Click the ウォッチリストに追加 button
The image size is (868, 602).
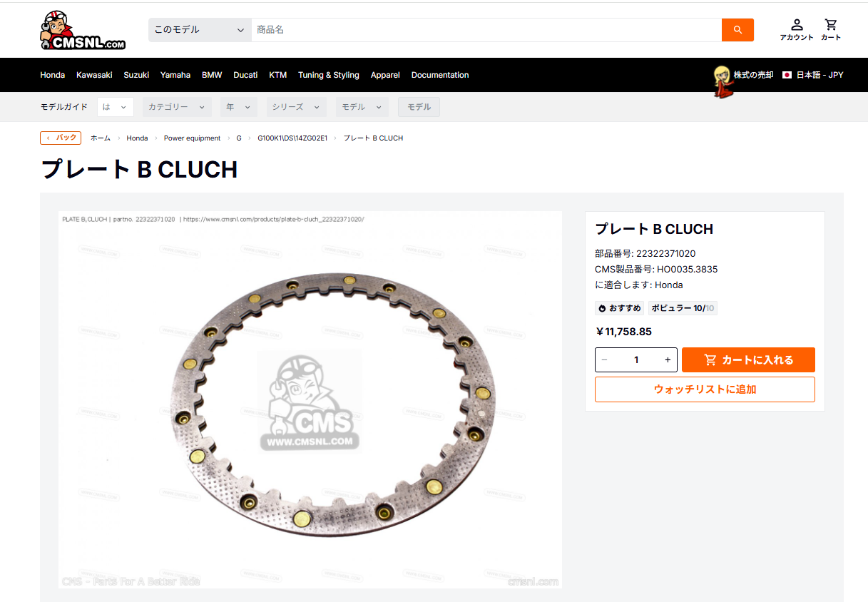click(x=705, y=389)
